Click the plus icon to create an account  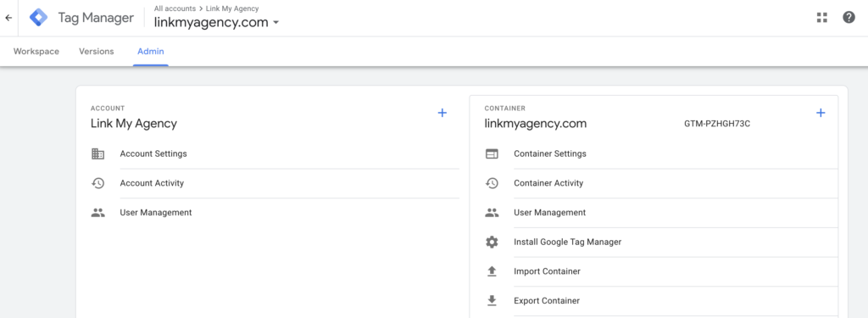click(x=442, y=113)
